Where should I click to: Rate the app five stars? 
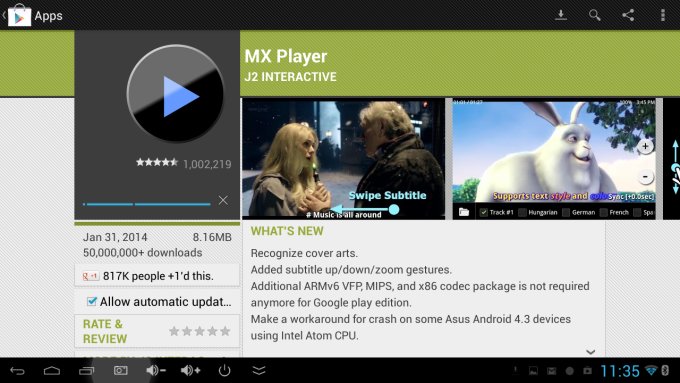click(x=225, y=331)
